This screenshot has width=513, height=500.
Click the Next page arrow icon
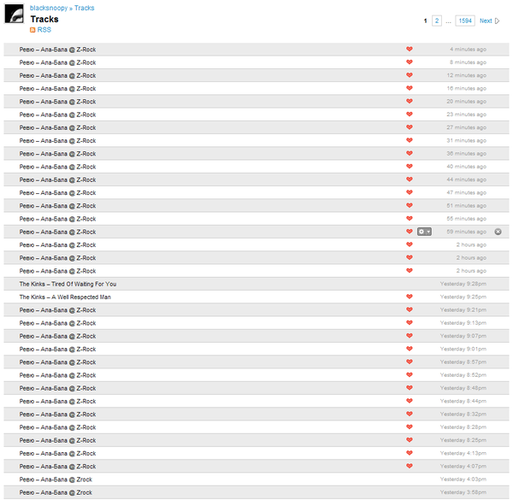[x=497, y=21]
